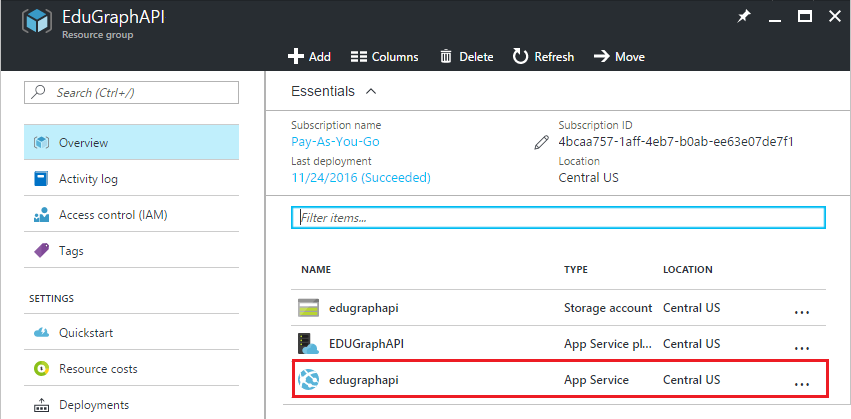Sort by the NAME column header
851x419 pixels.
[316, 269]
